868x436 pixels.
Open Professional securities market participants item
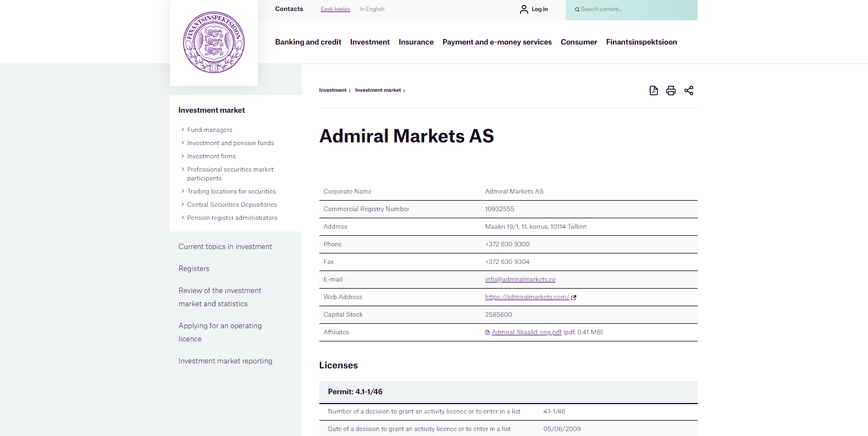click(x=230, y=174)
